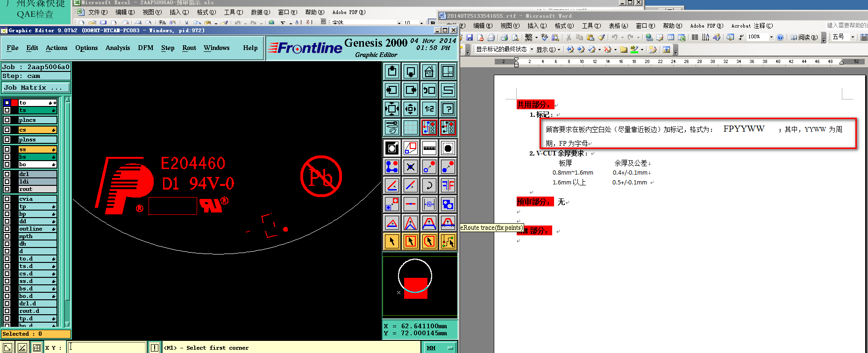Click the blue Help circle icon in Word

780,37
